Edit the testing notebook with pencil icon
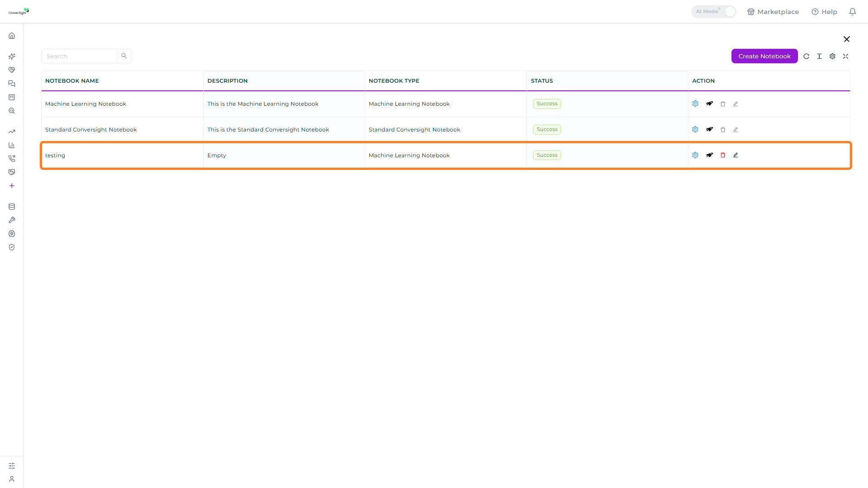The height and width of the screenshot is (488, 868). 736,155
